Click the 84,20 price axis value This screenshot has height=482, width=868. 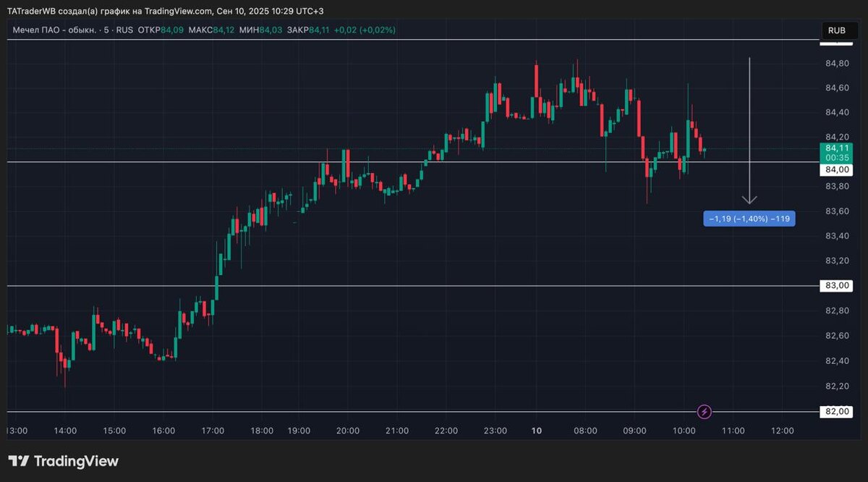(837, 137)
